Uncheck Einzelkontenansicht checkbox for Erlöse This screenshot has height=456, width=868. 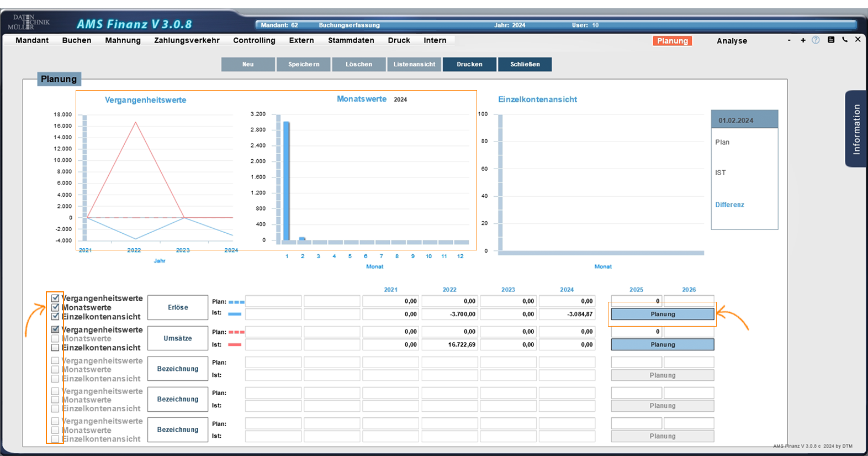click(x=55, y=317)
